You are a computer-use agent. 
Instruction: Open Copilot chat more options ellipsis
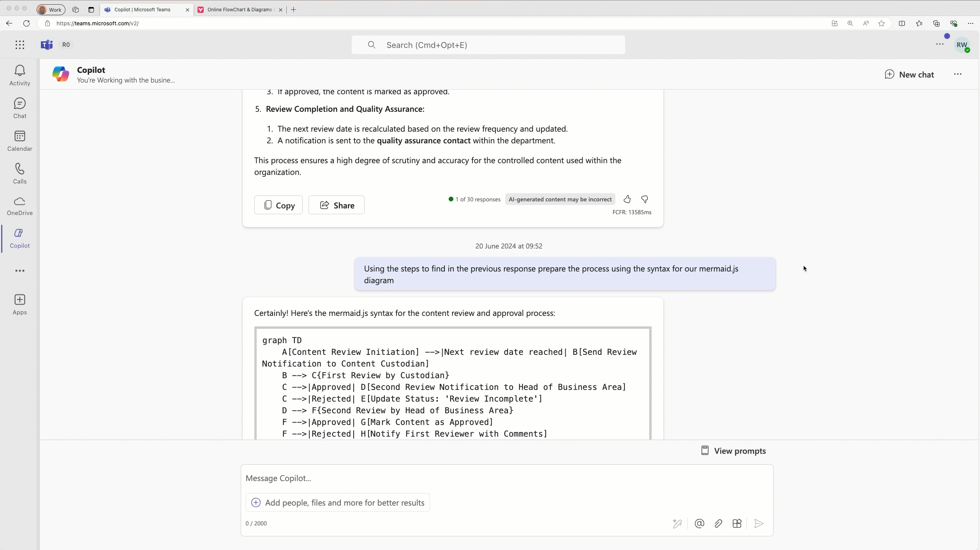pos(958,74)
